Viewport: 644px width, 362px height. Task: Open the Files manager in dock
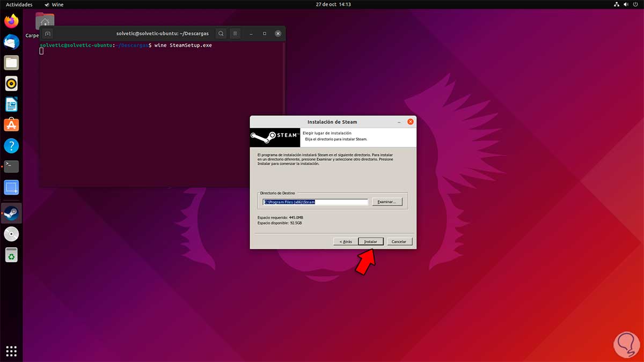point(11,63)
